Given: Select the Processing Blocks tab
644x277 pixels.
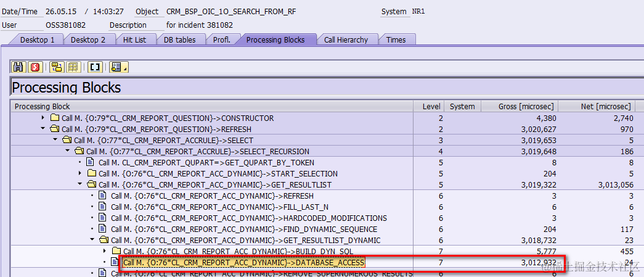Looking at the screenshot, I should pos(275,40).
